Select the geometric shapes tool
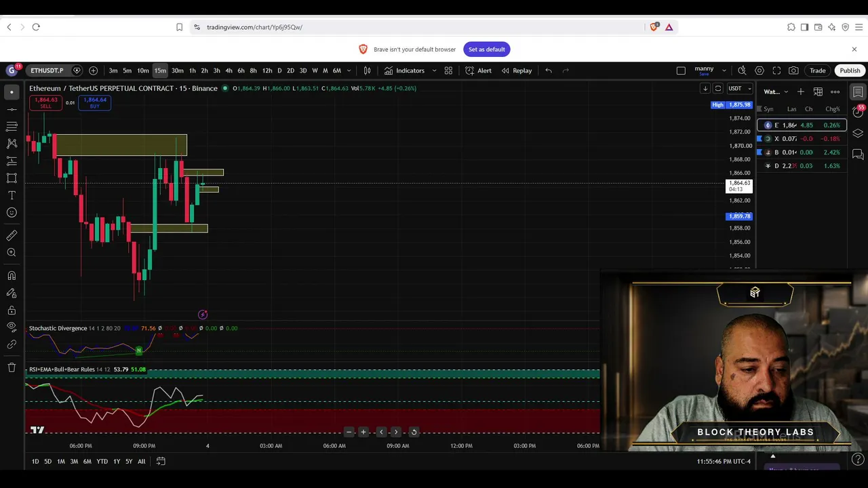This screenshot has width=868, height=488. [x=12, y=178]
